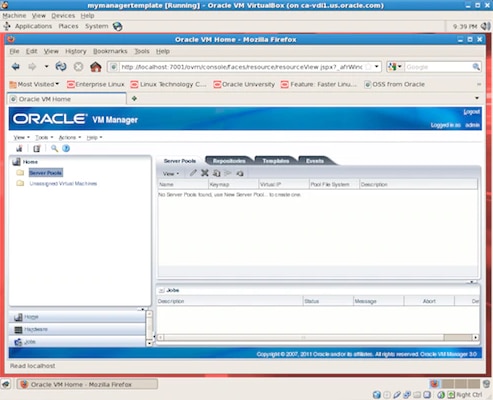Click Firefox taskbar button in bottom panel
This screenshot has width=493, height=400.
click(x=87, y=384)
